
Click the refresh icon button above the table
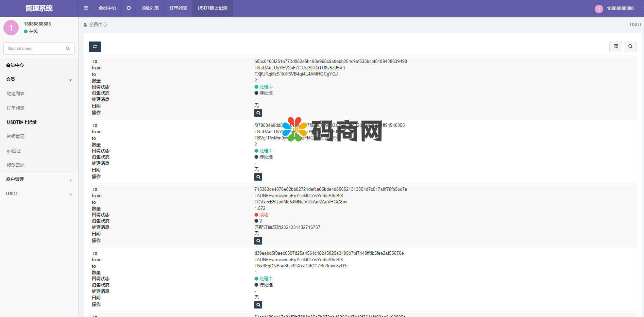(x=95, y=47)
